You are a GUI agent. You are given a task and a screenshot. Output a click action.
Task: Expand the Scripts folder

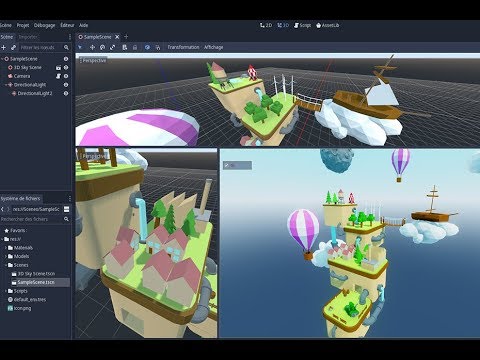click(x=6, y=291)
